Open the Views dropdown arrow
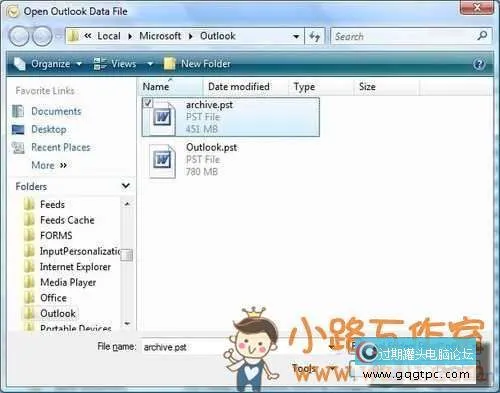This screenshot has height=393, width=500. [x=150, y=64]
